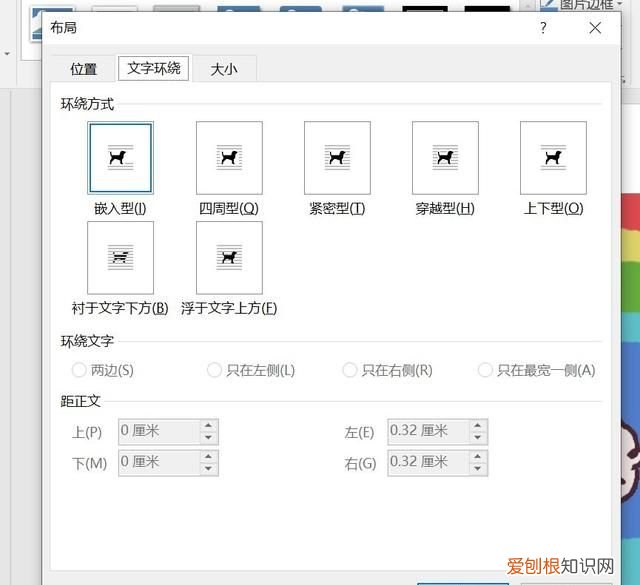Switch to the 位置 tab
640x585 pixels.
[x=83, y=69]
